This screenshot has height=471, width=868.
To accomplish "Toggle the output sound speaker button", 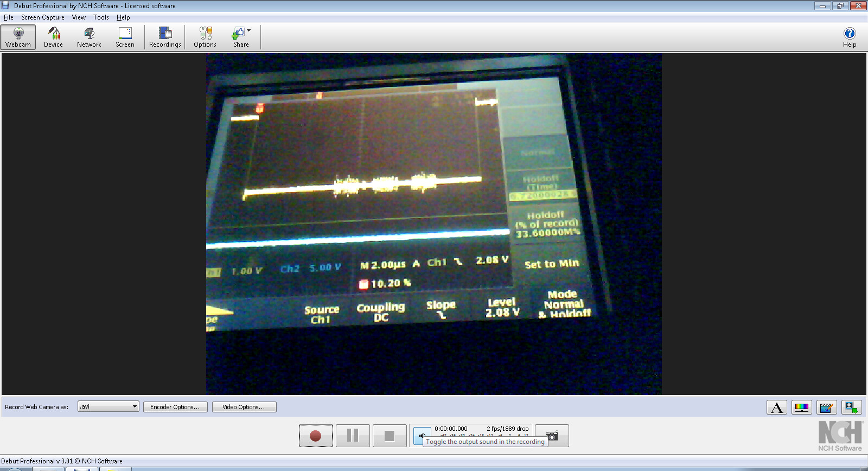I will click(422, 435).
